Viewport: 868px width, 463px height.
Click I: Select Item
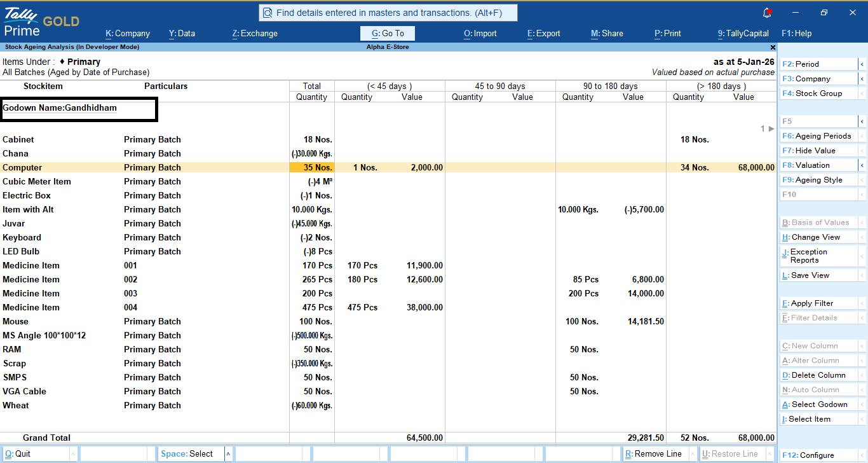pyautogui.click(x=818, y=419)
